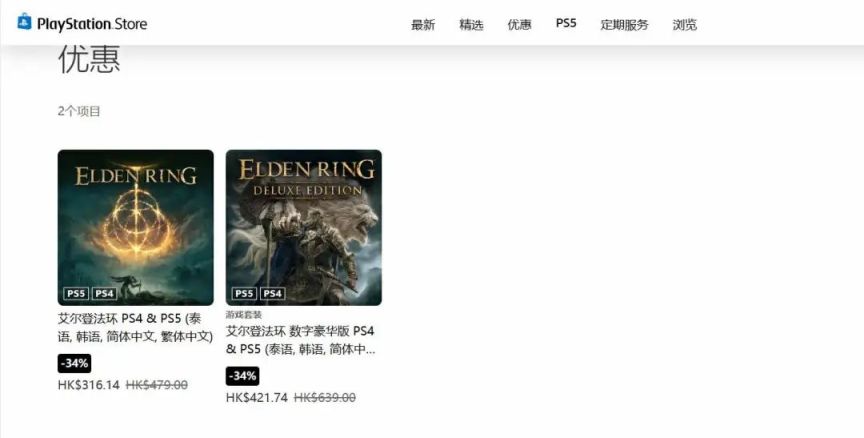This screenshot has width=864, height=438.
Task: Open the Elden Ring Deluxe Edition cover
Action: click(x=304, y=228)
